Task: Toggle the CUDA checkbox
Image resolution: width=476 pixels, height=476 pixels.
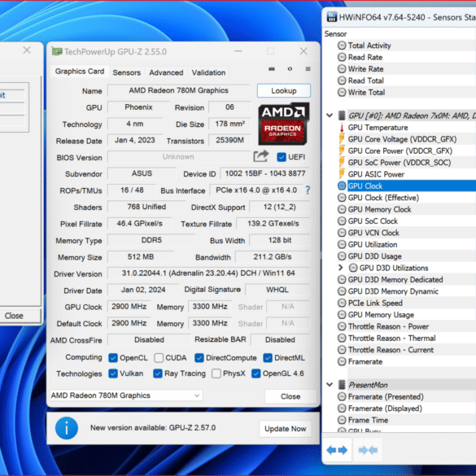Action: [159, 358]
